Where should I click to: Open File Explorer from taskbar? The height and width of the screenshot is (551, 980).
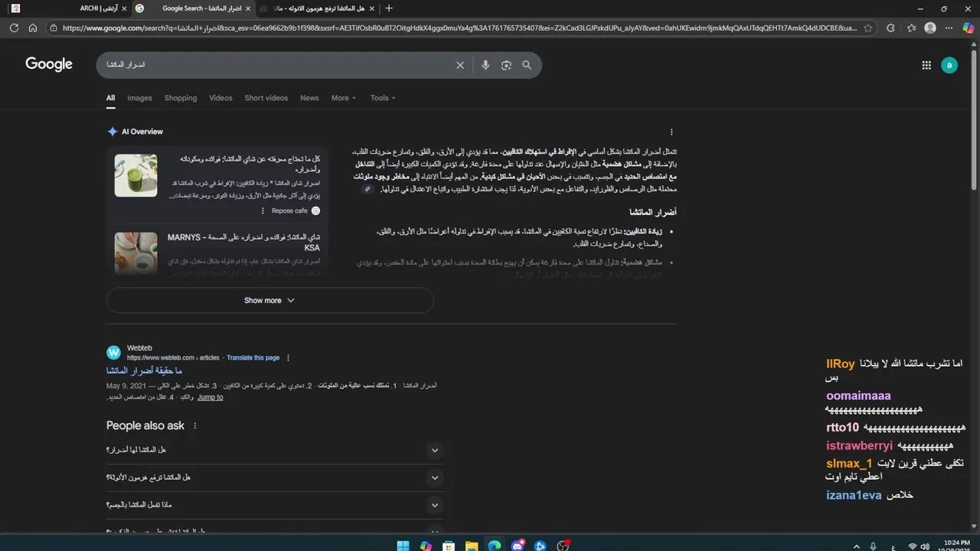472,546
